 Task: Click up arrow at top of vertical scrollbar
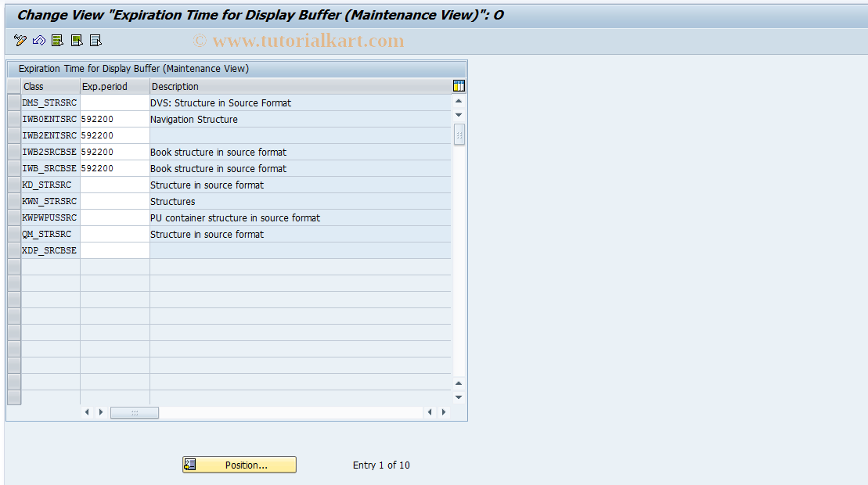tap(459, 101)
